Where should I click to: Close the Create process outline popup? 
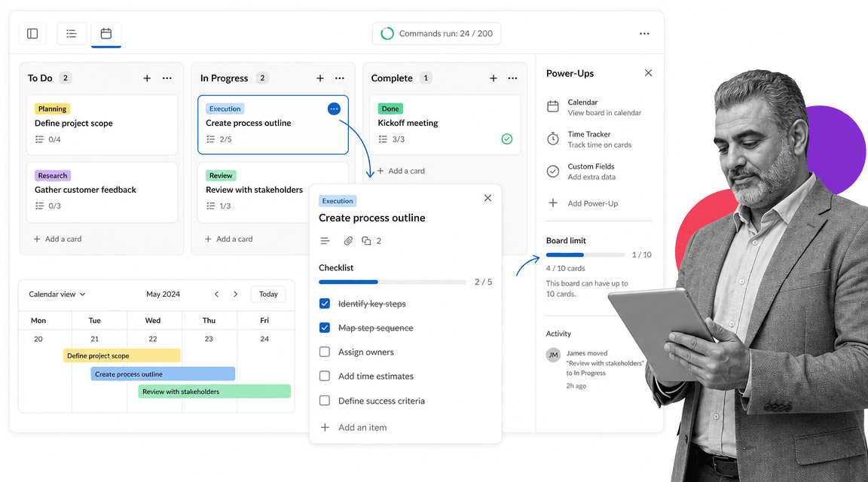tap(487, 198)
